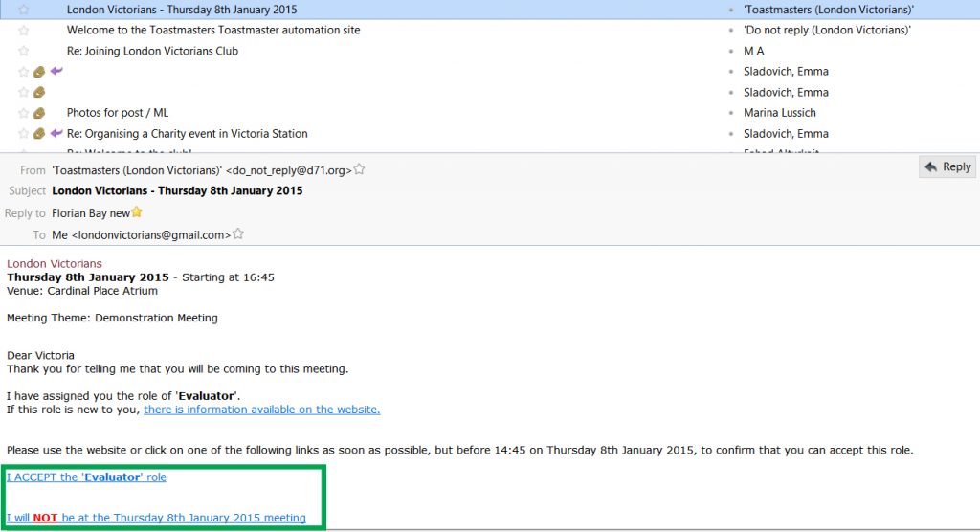
Task: Click the Reply button
Action: 947,166
